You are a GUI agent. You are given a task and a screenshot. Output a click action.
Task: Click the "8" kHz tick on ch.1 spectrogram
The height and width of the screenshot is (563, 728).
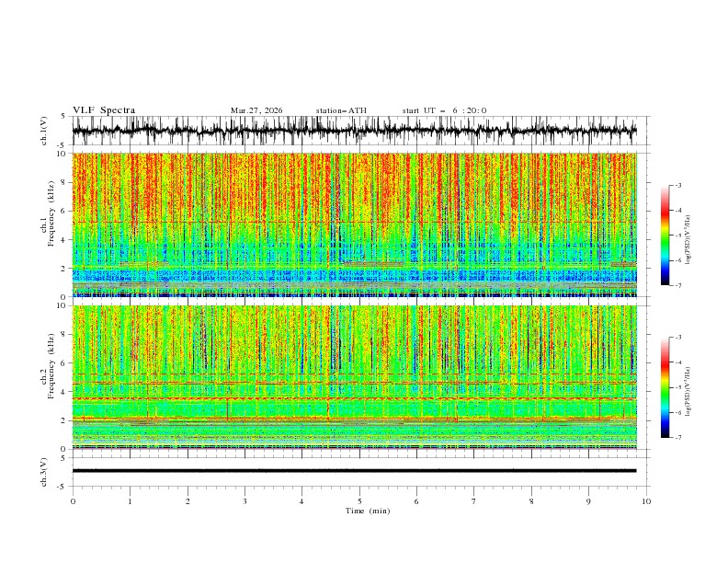[x=65, y=182]
